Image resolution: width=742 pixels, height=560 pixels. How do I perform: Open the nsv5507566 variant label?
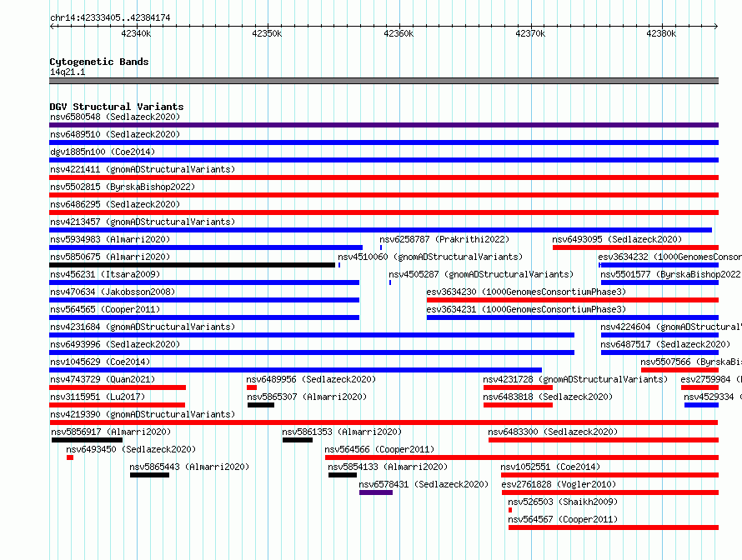tap(691, 362)
